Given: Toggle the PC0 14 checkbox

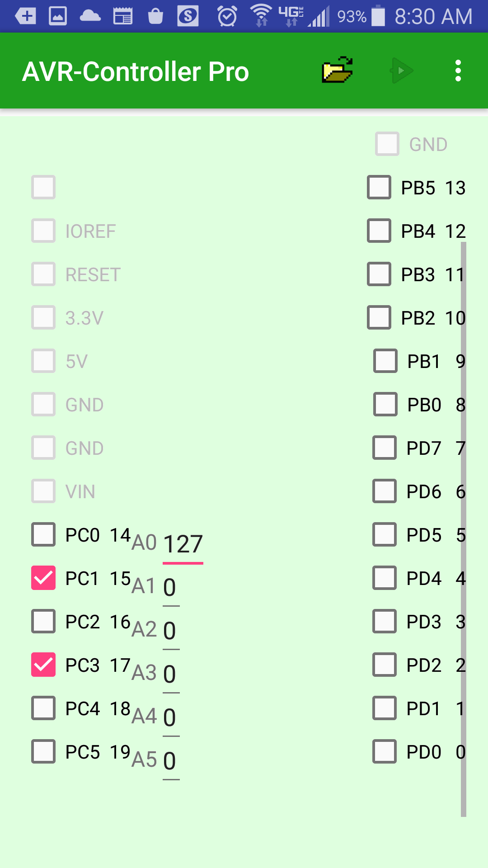Looking at the screenshot, I should 43,534.
